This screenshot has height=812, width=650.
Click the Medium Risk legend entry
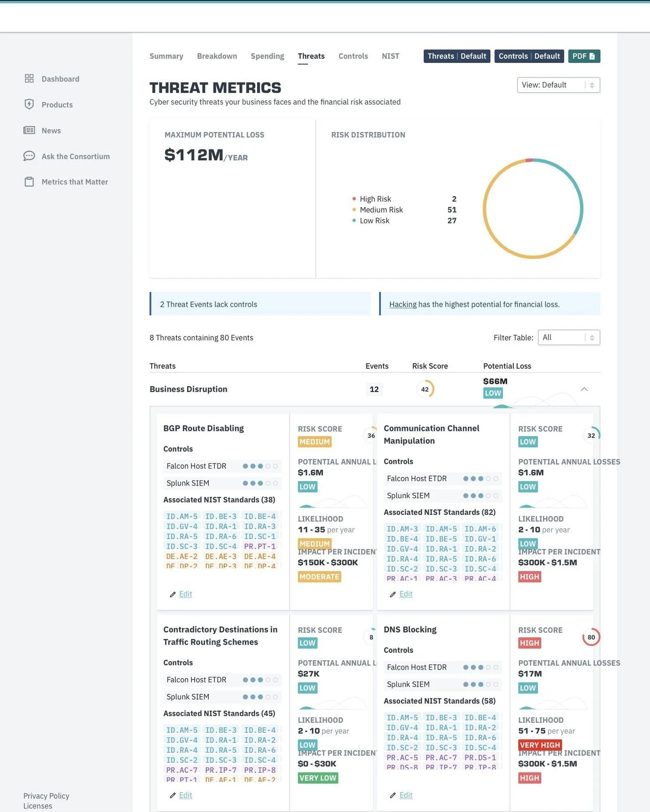(x=404, y=210)
